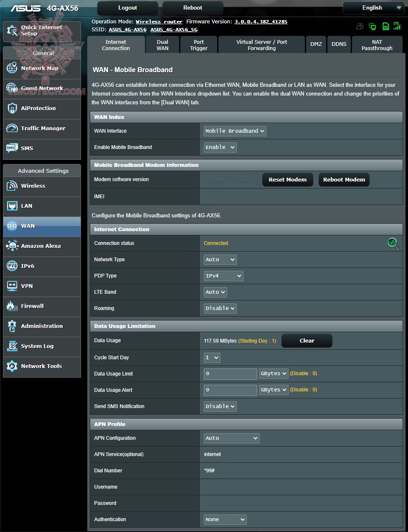Open Guest Network globe icon
Viewport: 408px width, 532px height.
tap(12, 88)
